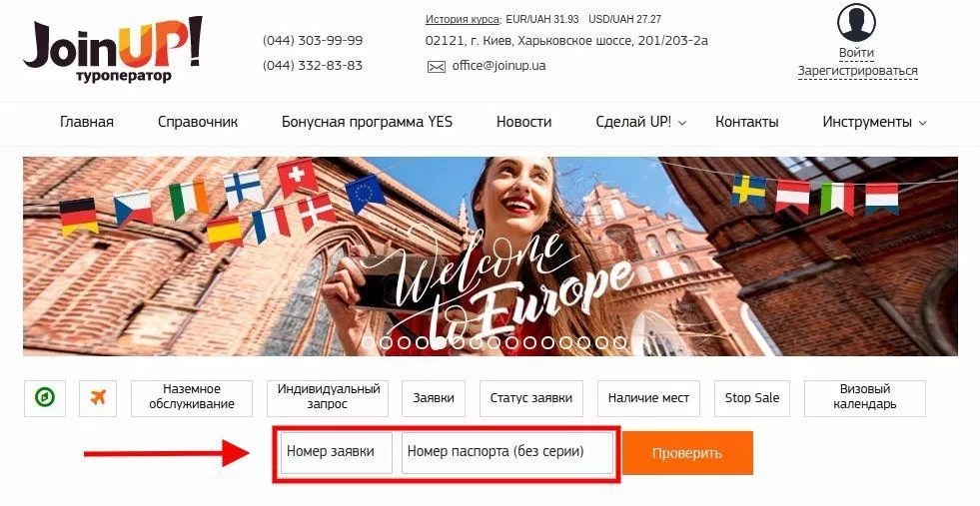This screenshot has height=506, width=980.
Task: Focus the Номер заявки input field
Action: click(337, 453)
